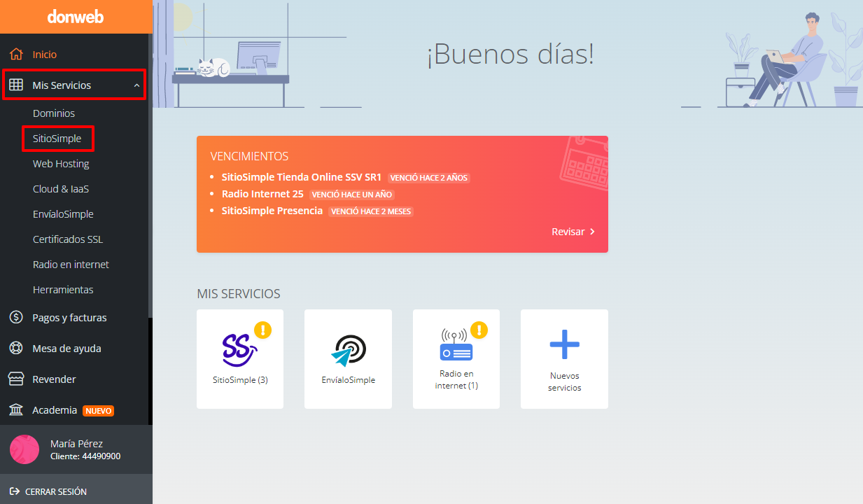Click the Radio en internet radio icon
The image size is (863, 504).
(456, 344)
